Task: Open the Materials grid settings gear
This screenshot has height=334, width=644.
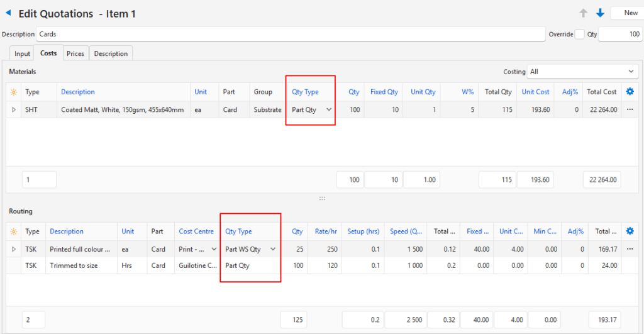Action: [630, 92]
